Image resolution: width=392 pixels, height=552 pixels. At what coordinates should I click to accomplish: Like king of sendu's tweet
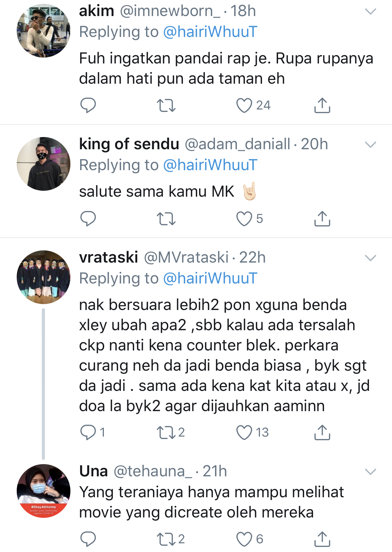(x=244, y=219)
